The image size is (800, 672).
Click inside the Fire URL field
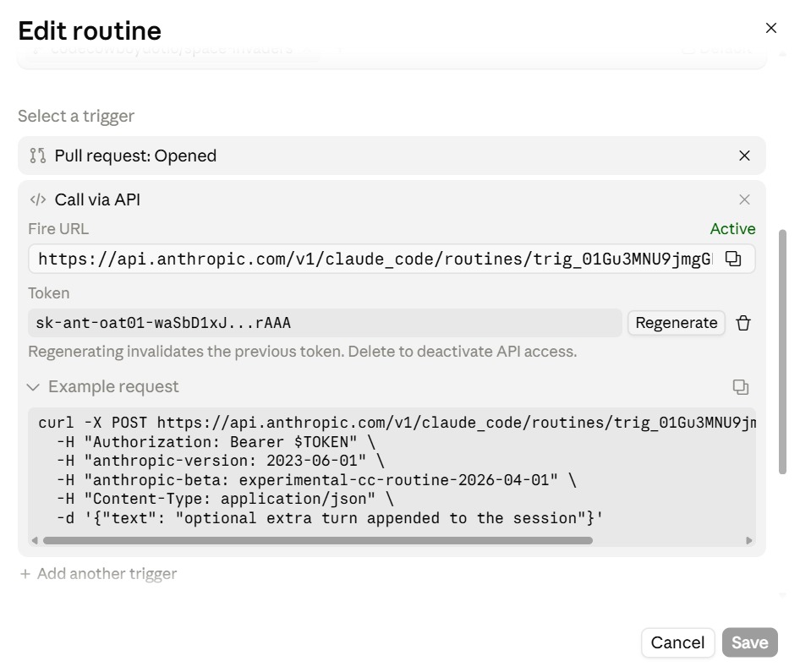375,259
